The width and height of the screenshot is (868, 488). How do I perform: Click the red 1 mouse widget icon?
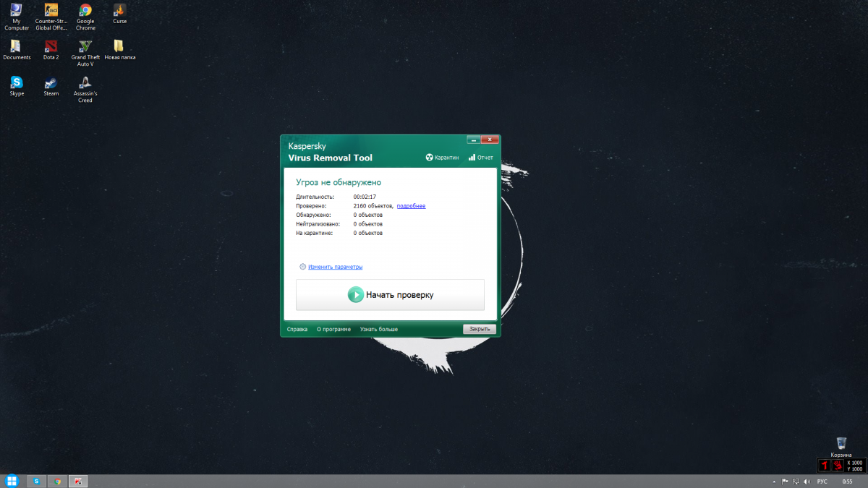[x=824, y=466]
